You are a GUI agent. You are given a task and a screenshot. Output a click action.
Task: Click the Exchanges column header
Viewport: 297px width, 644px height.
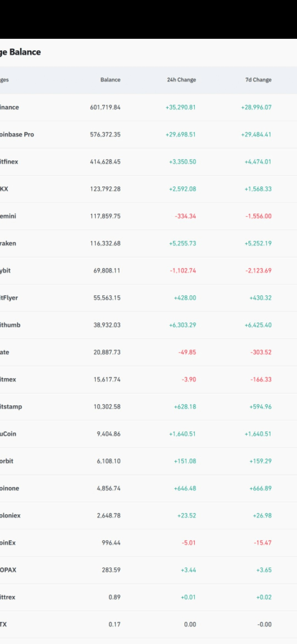4,80
